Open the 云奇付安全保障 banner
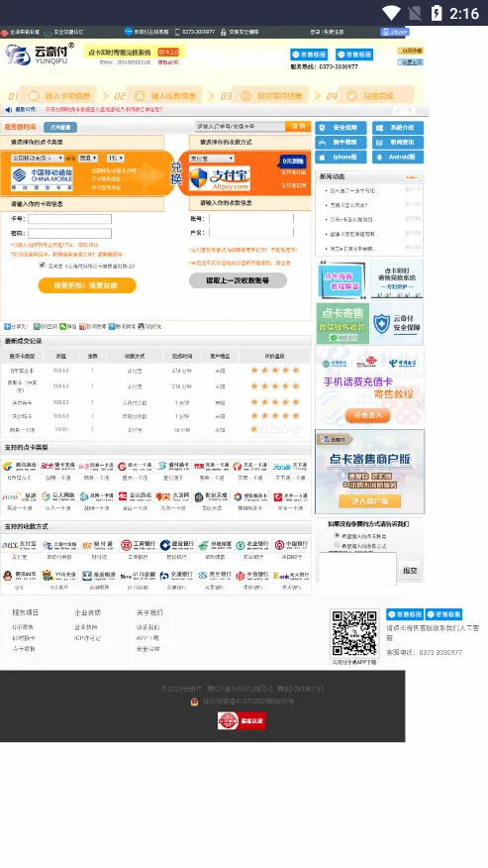The image size is (488, 868). pos(396,323)
